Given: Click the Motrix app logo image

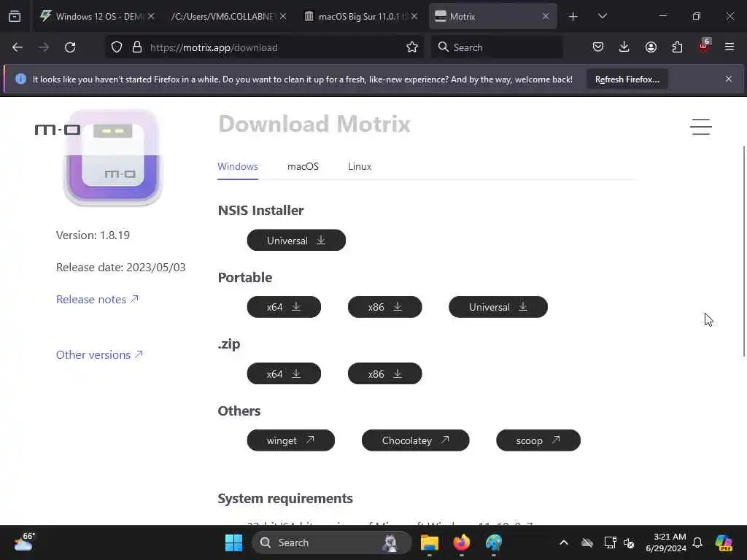Looking at the screenshot, I should pos(113,157).
